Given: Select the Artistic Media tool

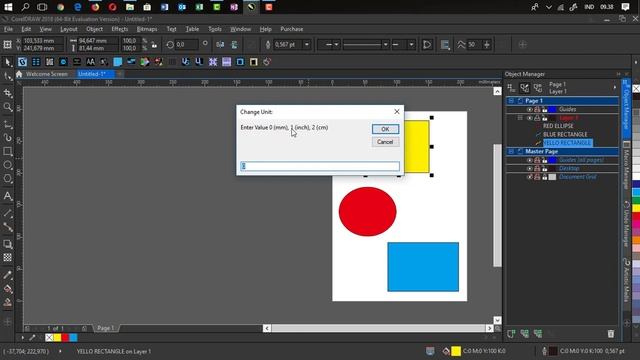Looking at the screenshot, I should tap(8, 138).
